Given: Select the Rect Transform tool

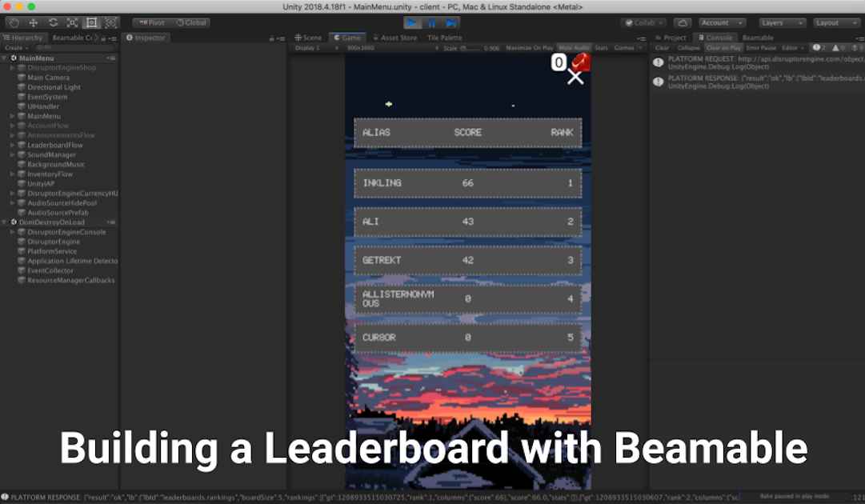Looking at the screenshot, I should coord(91,22).
